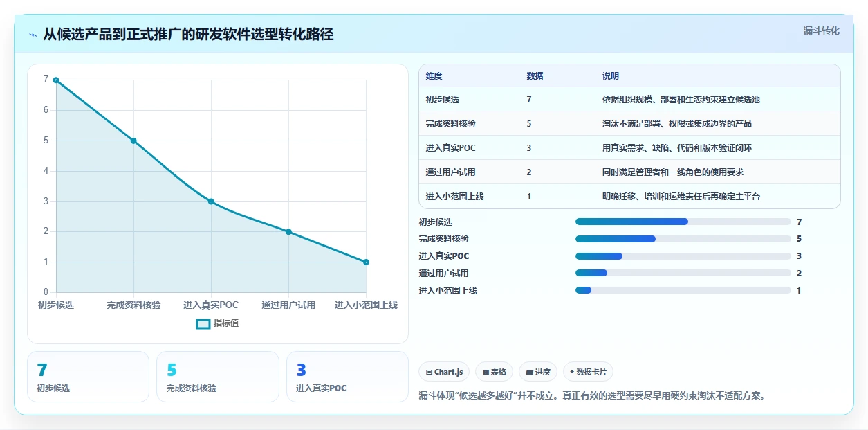Click the description 同时满足管理者和一线角色的使用要求

(x=673, y=172)
